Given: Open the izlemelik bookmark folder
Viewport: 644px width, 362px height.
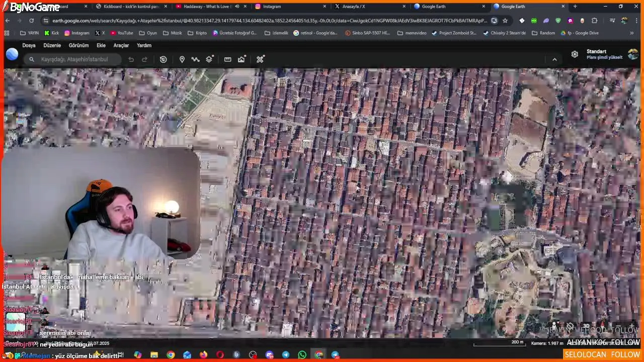Looking at the screenshot, I should [x=278, y=33].
